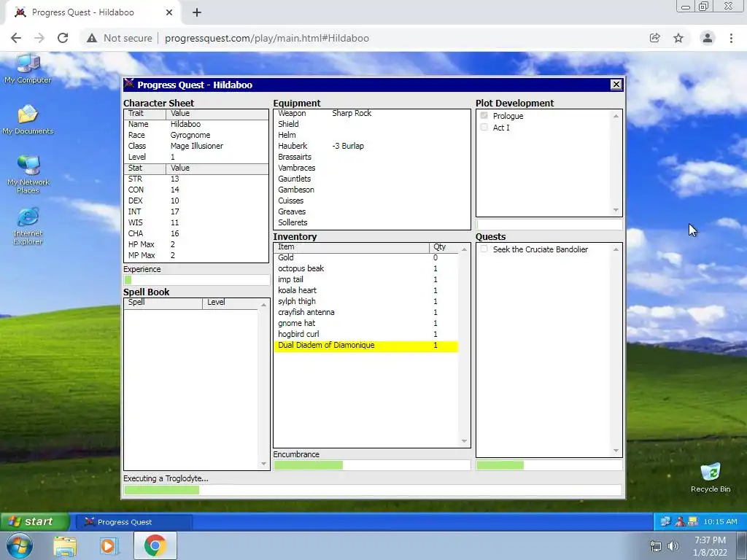Open the Chrome profile avatar

pos(708,38)
